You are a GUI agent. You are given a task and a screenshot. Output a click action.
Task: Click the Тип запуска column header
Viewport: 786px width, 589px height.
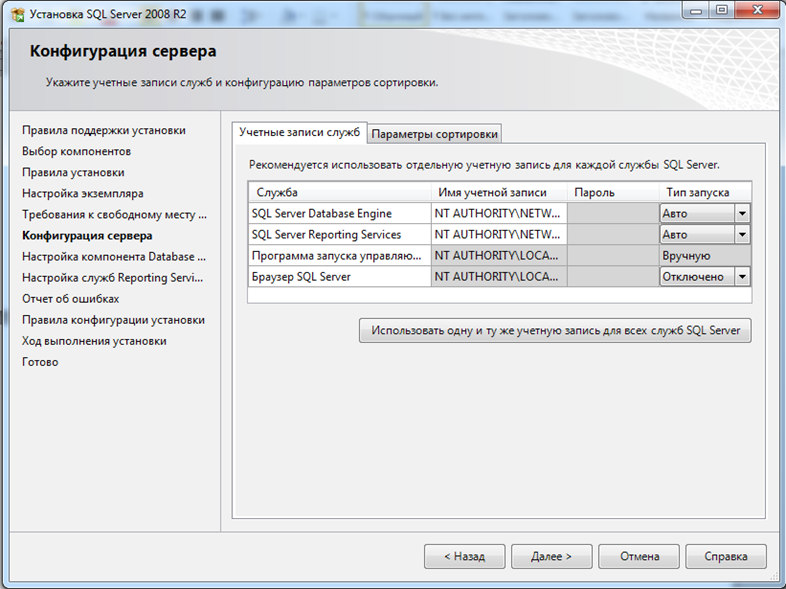[705, 192]
